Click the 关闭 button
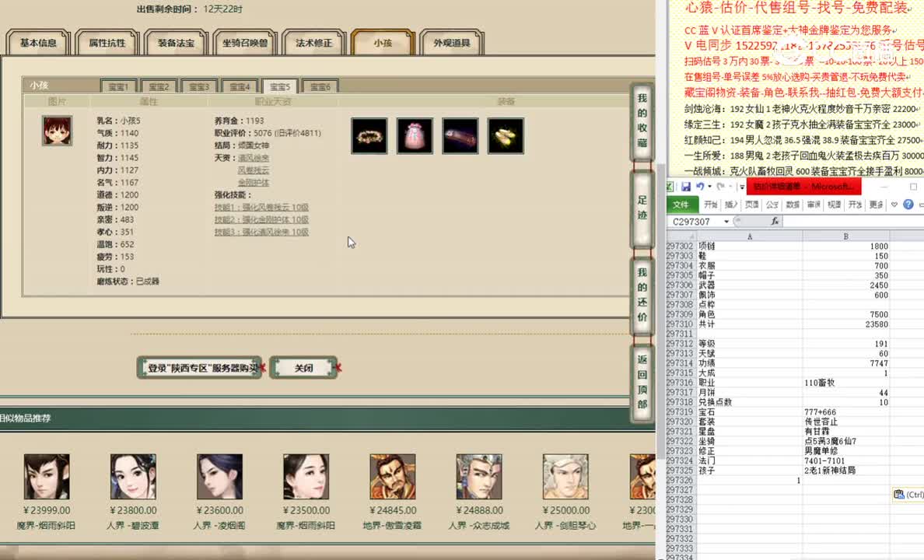The height and width of the screenshot is (560, 924). [304, 367]
